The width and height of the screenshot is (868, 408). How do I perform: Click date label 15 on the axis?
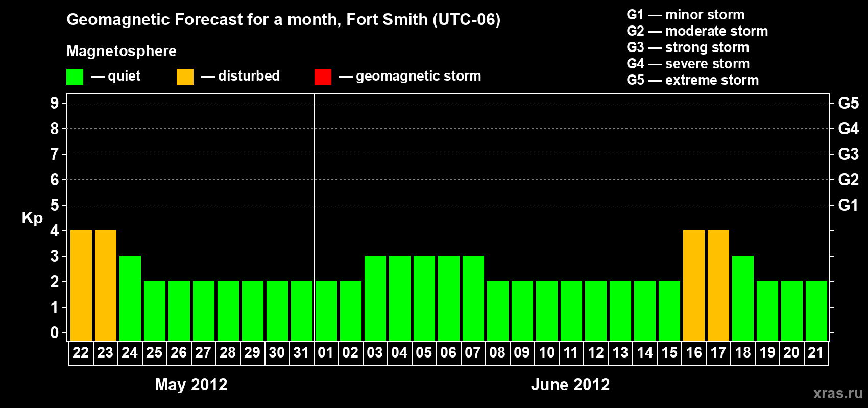click(669, 353)
